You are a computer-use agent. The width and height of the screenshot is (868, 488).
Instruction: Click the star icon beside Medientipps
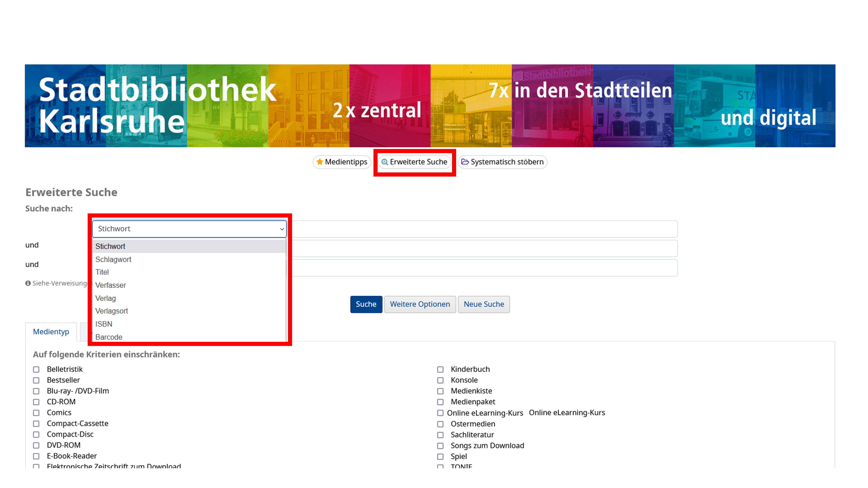coord(319,162)
